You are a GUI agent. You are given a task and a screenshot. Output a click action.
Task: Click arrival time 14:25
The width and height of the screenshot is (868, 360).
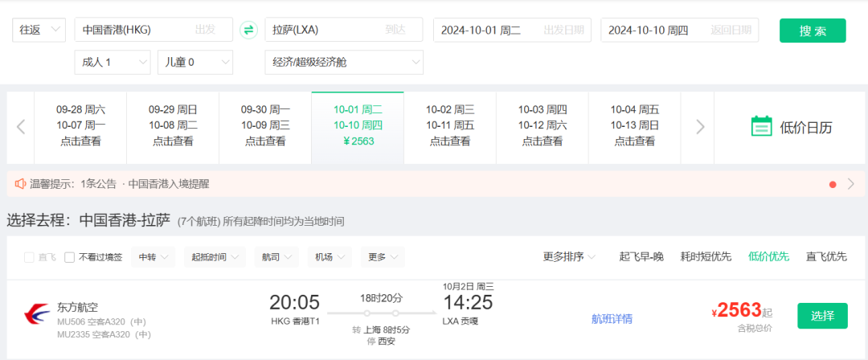point(468,302)
